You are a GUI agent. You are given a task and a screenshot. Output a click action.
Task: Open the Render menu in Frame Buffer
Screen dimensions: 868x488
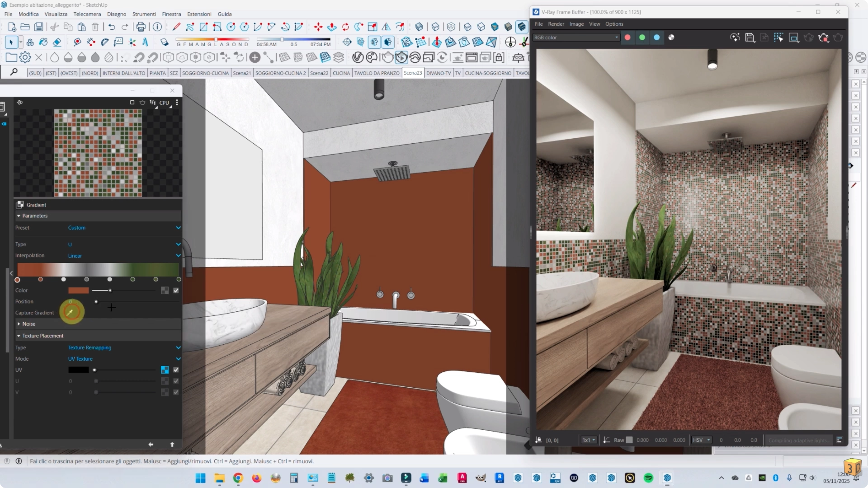(556, 24)
